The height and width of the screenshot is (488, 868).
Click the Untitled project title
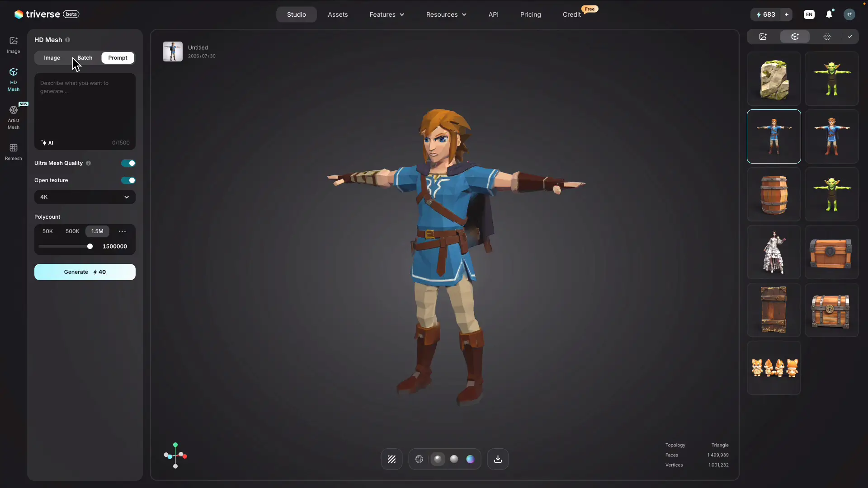coord(198,47)
